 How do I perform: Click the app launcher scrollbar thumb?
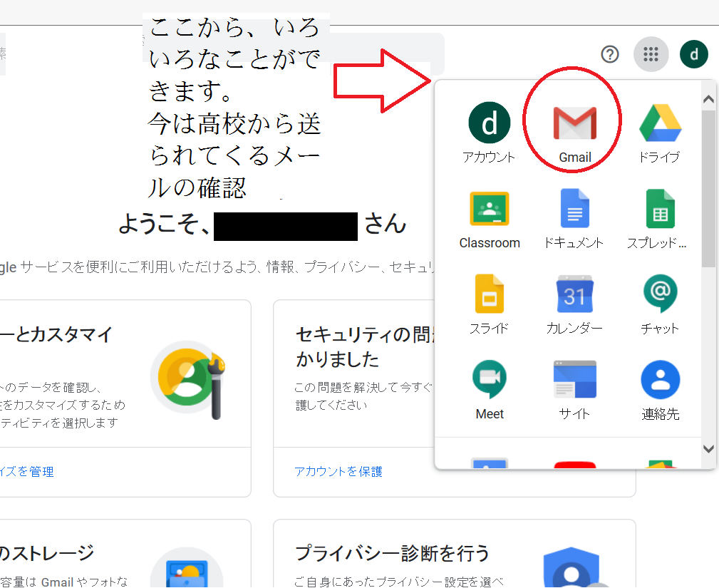pyautogui.click(x=708, y=188)
